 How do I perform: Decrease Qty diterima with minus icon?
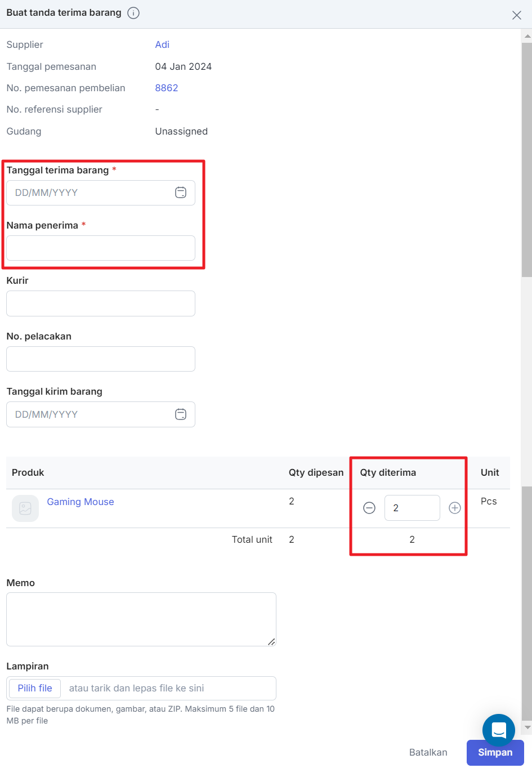click(369, 508)
